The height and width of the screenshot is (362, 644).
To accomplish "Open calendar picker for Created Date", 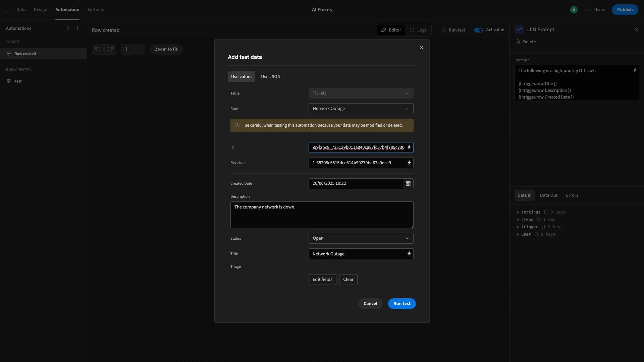I will click(408, 183).
